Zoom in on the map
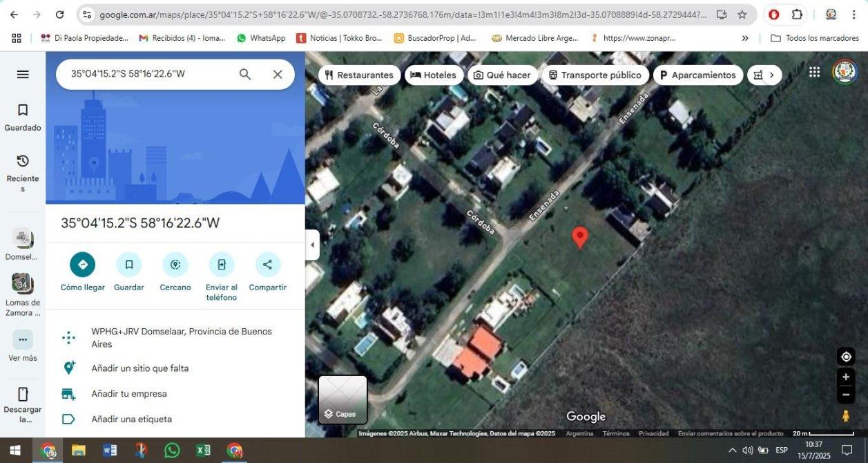The height and width of the screenshot is (463, 868). (x=846, y=377)
